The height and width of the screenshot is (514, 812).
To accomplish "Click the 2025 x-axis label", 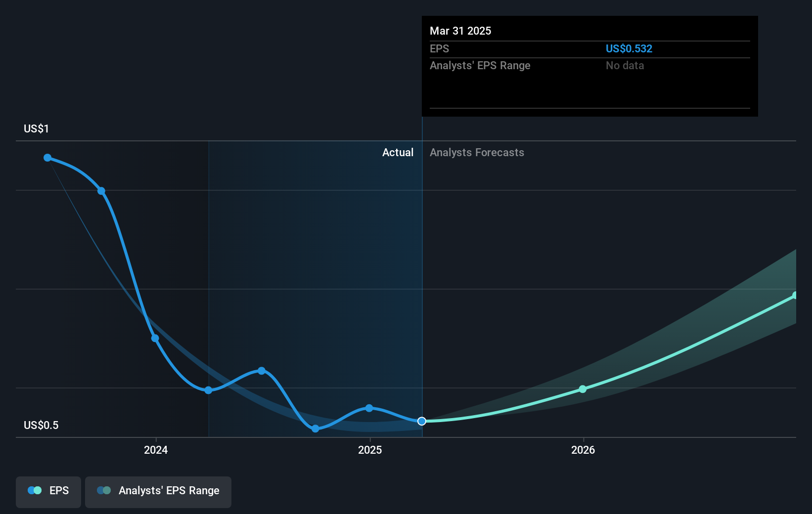I will pos(370,450).
